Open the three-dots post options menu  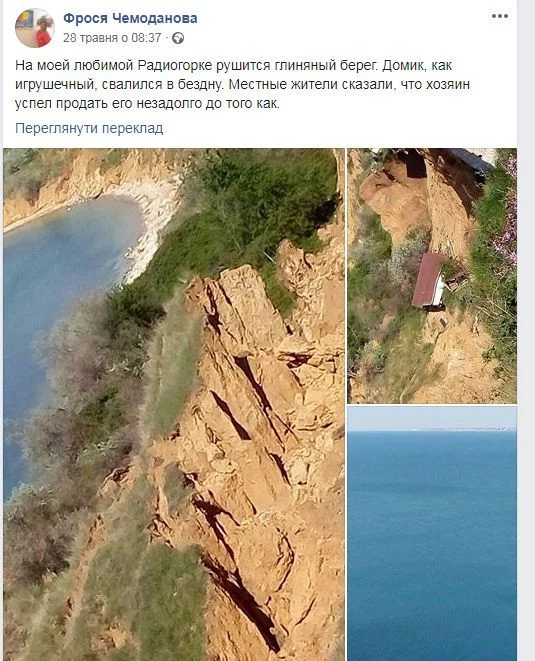[500, 16]
